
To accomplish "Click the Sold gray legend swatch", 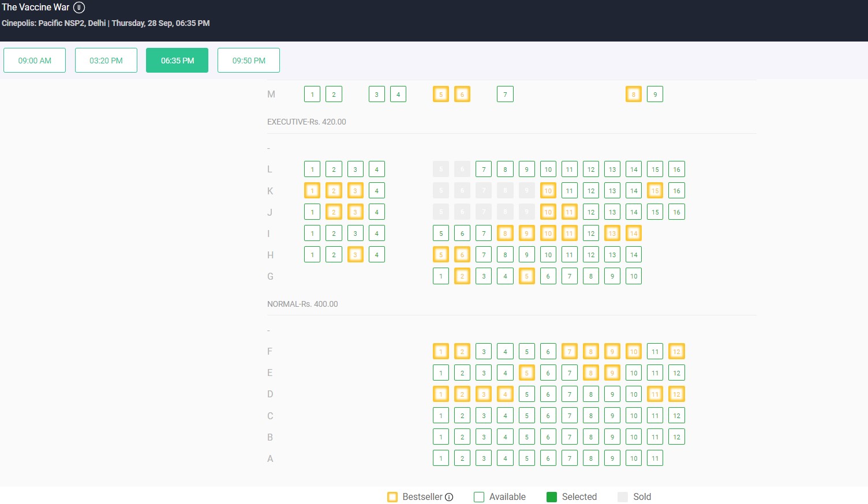I will tap(623, 497).
